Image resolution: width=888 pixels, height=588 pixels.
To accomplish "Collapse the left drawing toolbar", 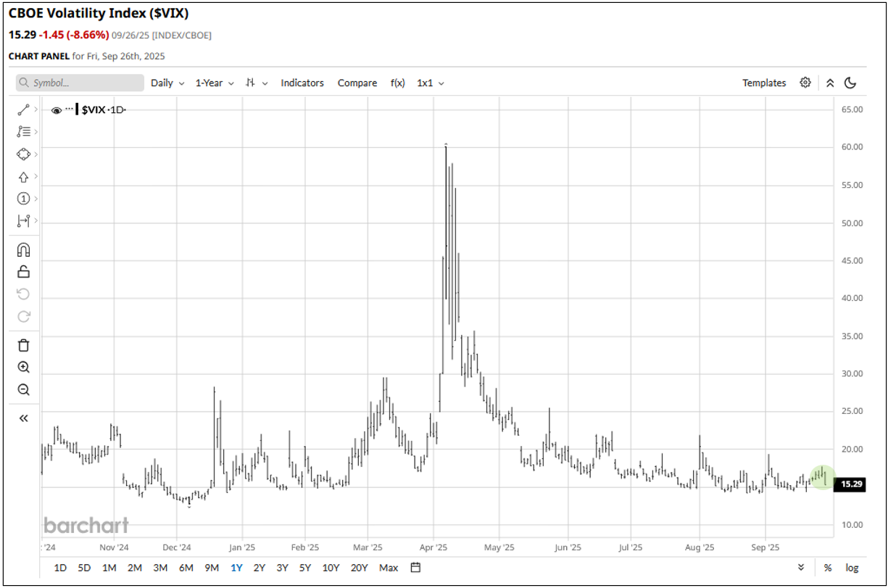I will 23,418.
